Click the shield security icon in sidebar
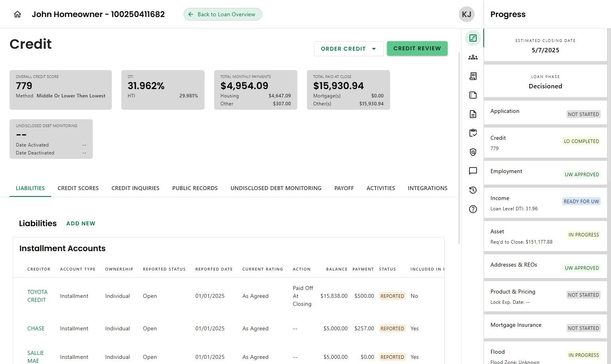 [x=473, y=152]
